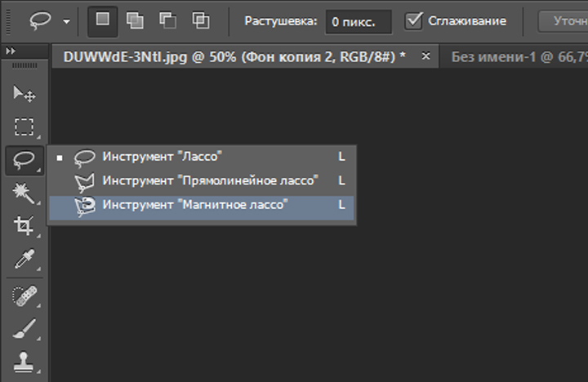Click the tools panel grip handle
Viewport: 588px width, 382px height.
[24, 66]
